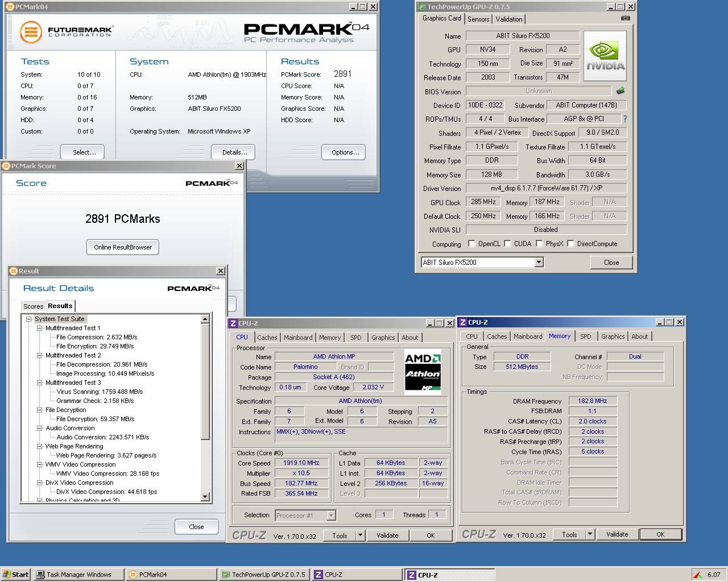
Task: Switch to Task Manager Windows taskbar item
Action: point(78,575)
